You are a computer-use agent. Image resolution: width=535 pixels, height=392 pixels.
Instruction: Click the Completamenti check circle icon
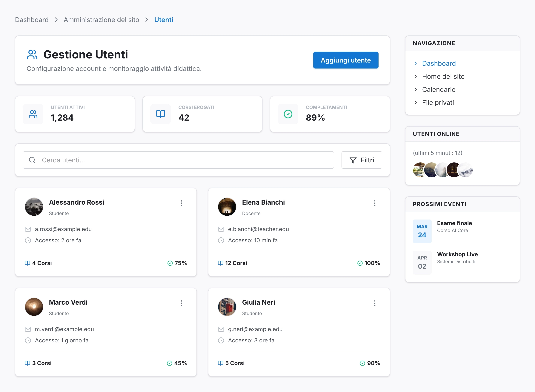tap(288, 114)
